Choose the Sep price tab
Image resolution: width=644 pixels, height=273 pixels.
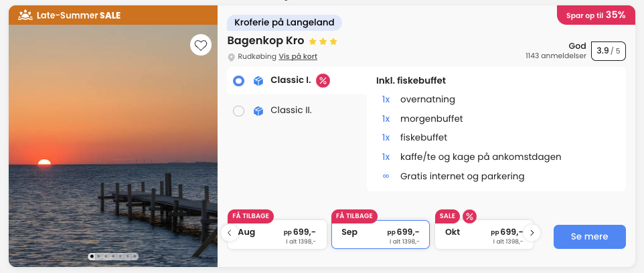tap(380, 234)
